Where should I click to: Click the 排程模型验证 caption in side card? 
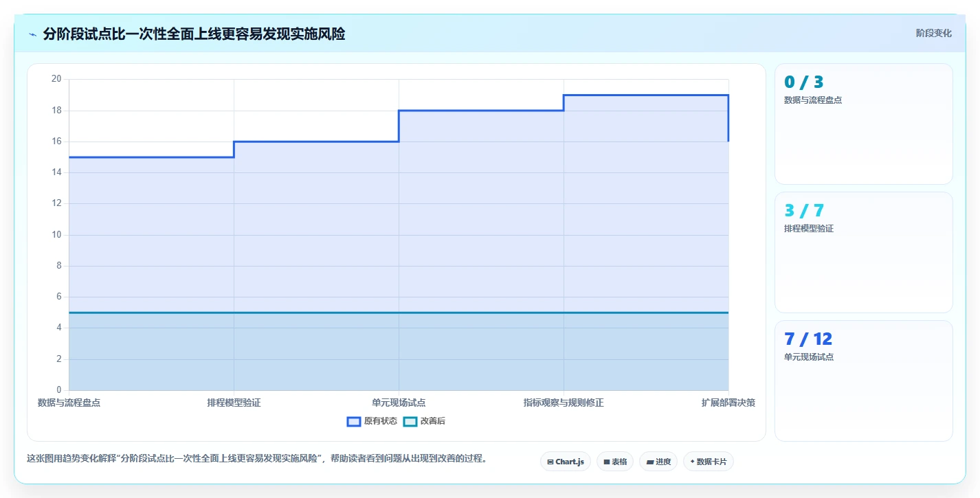tap(809, 229)
